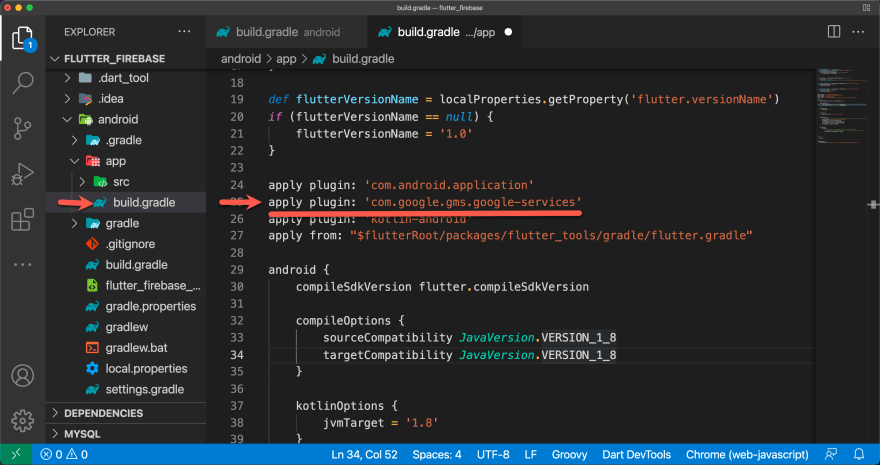880x465 pixels.
Task: Collapse the app folder
Action: point(75,161)
